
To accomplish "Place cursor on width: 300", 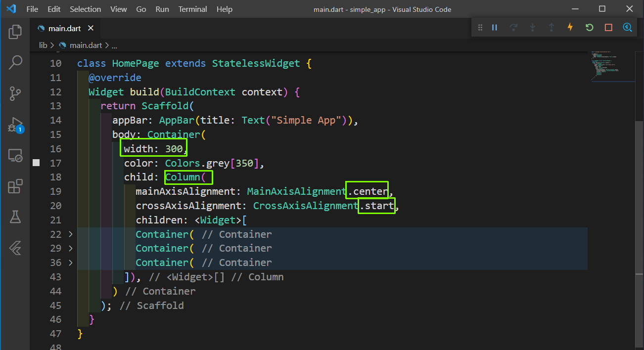I will (x=153, y=149).
